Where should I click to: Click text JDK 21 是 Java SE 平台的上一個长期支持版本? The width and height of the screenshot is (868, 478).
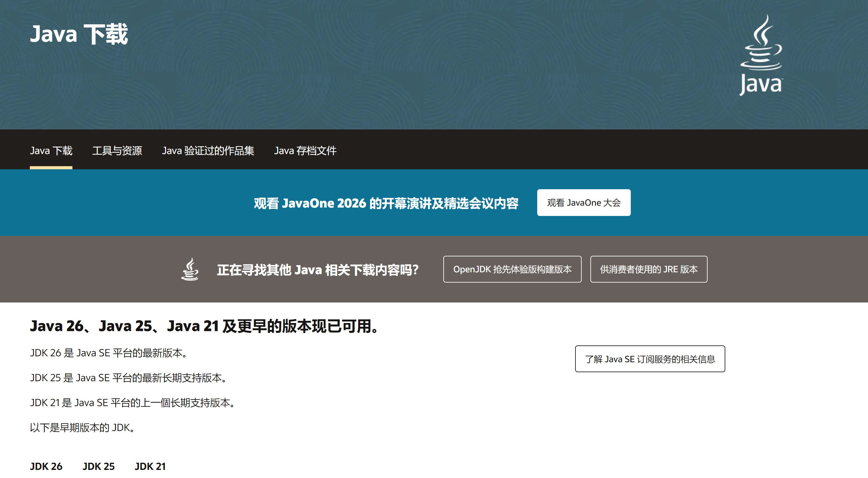133,403
